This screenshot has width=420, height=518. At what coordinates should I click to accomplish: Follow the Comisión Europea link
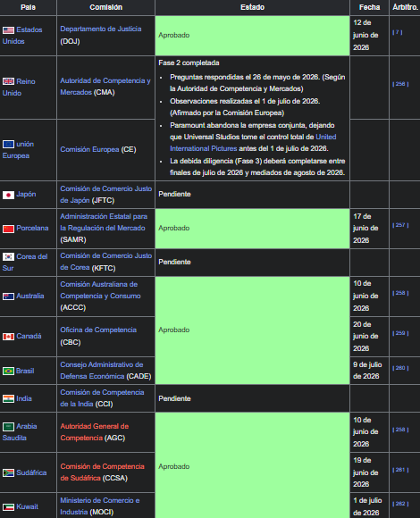pyautogui.click(x=89, y=150)
